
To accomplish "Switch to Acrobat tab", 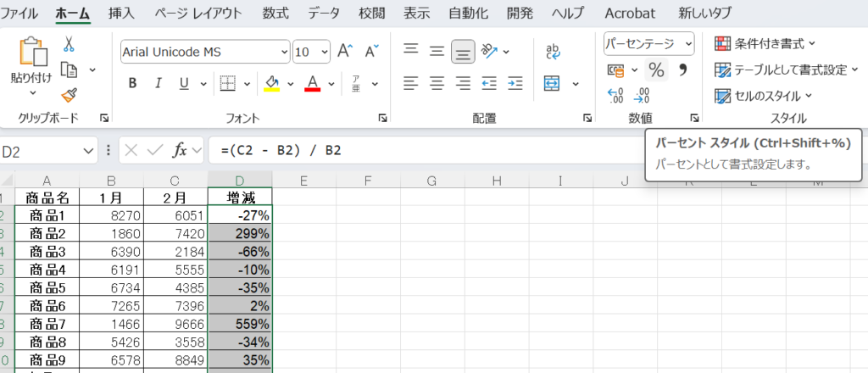I will point(630,13).
